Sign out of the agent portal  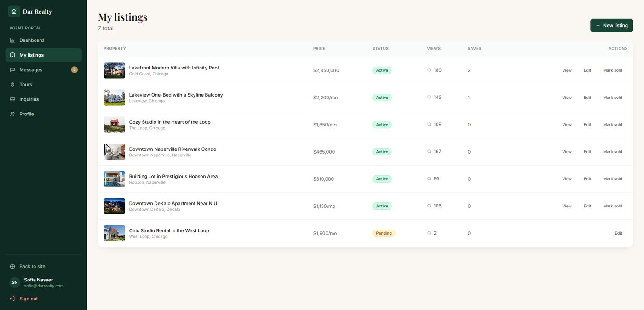[x=44, y=299]
